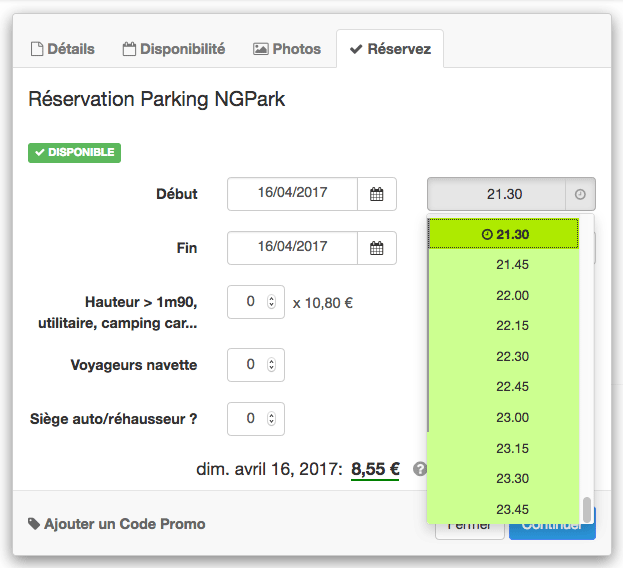The height and width of the screenshot is (568, 623).
Task: Click the Détails tab page icon
Action: [x=37, y=49]
